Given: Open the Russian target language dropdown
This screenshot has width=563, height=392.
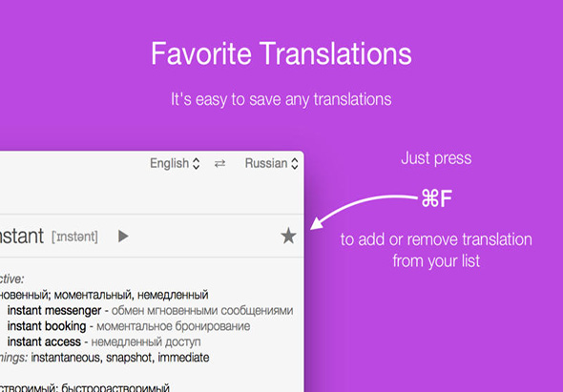Looking at the screenshot, I should click(x=271, y=163).
